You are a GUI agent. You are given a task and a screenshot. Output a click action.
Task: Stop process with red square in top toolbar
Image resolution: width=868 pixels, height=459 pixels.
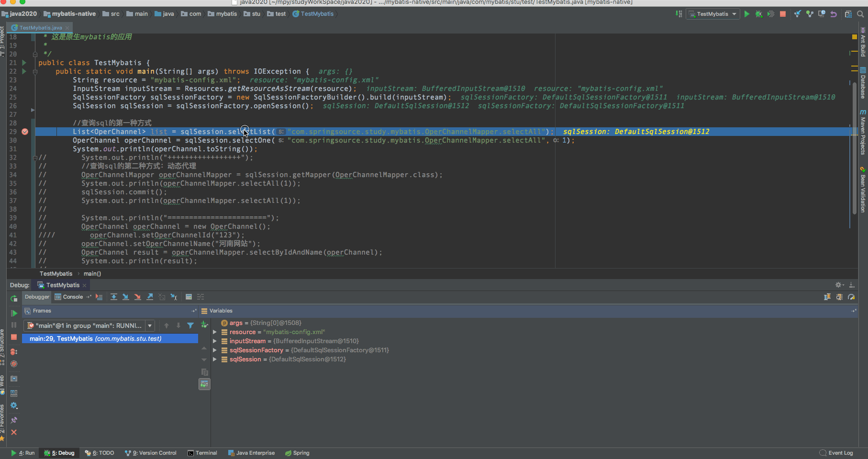783,14
